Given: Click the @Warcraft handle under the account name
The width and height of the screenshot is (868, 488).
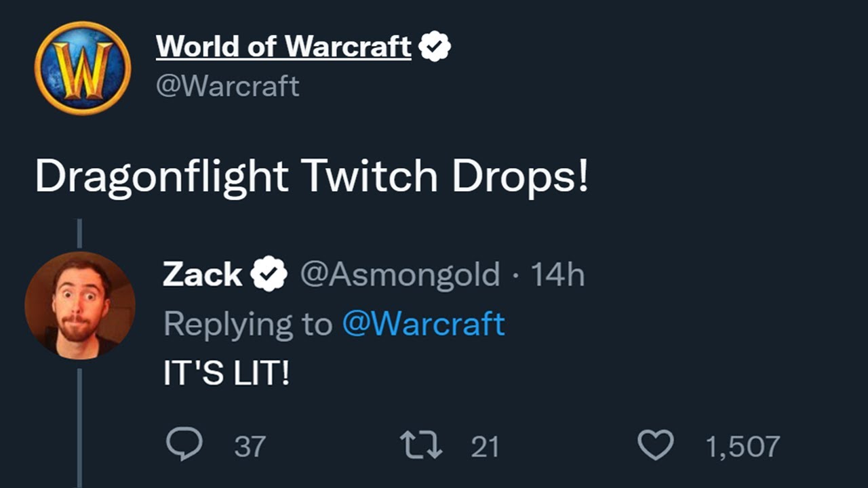Looking at the screenshot, I should 227,86.
